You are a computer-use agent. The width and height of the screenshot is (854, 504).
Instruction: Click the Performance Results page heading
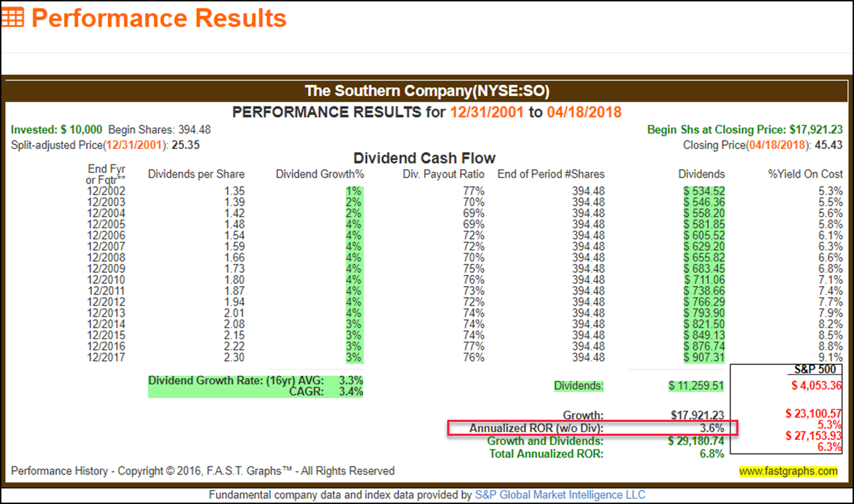click(159, 18)
